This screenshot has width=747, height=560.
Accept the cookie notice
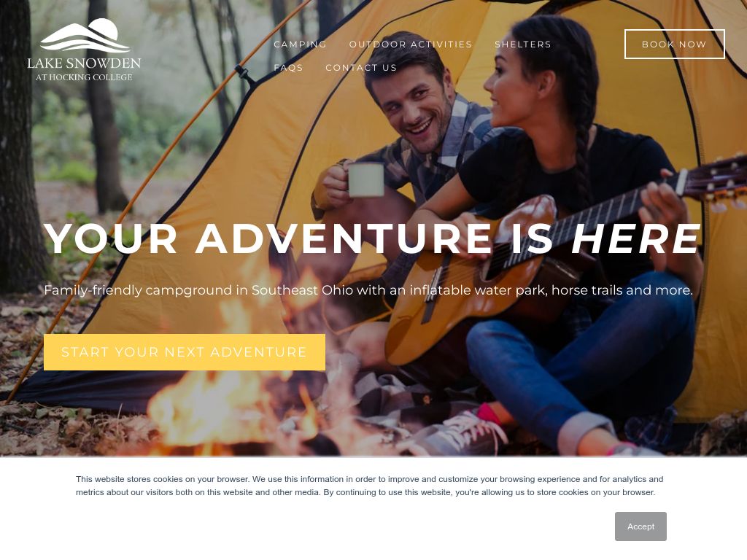point(640,526)
